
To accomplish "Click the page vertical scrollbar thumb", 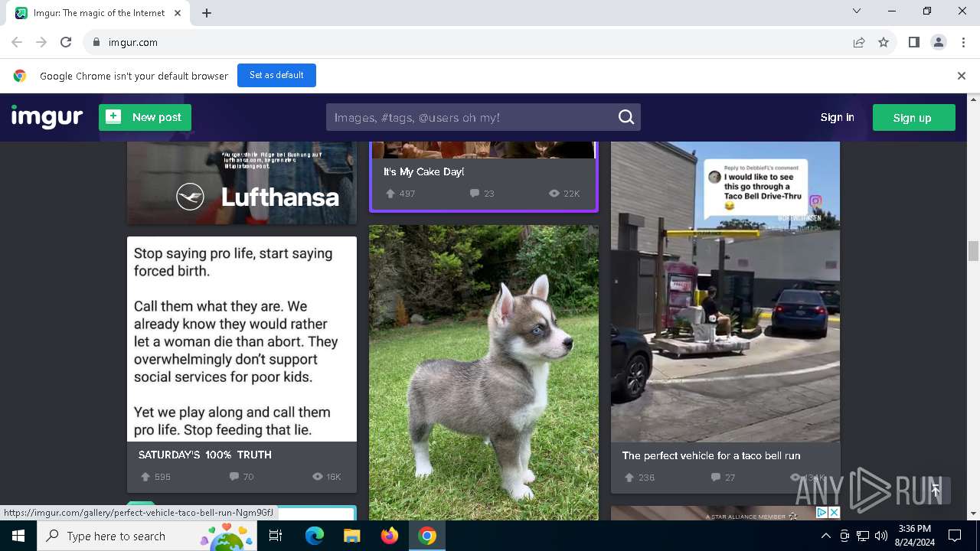I will pos(973,250).
